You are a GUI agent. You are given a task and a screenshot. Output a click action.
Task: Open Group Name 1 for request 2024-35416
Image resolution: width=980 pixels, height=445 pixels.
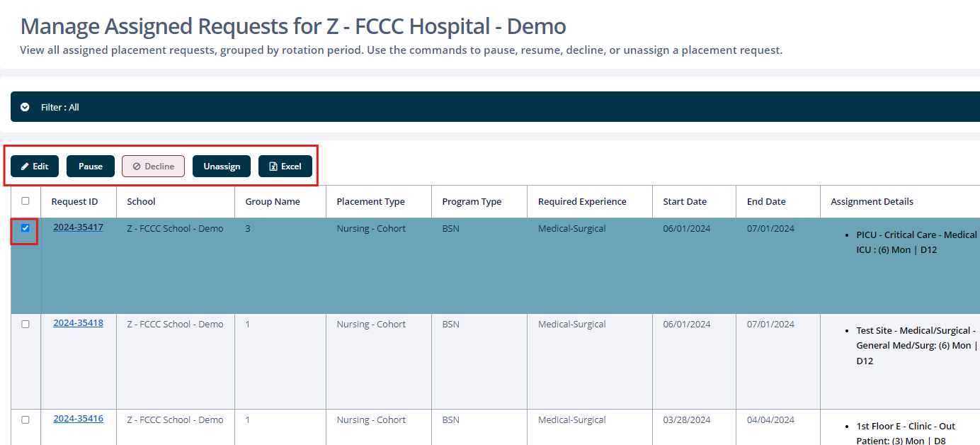[x=247, y=418]
